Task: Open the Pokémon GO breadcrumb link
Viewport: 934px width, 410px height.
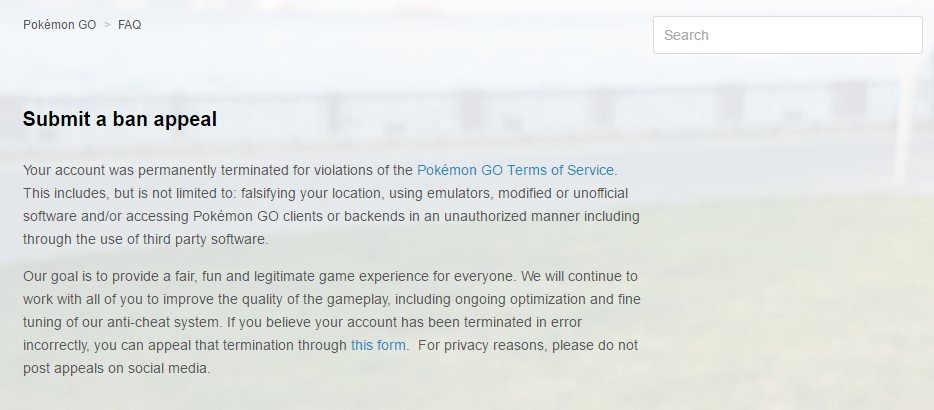Action: tap(60, 25)
